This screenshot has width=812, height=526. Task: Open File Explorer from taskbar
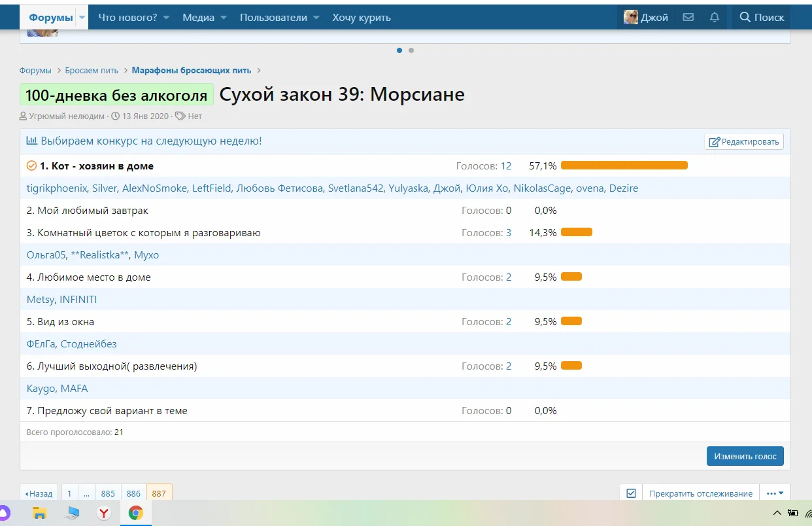click(40, 513)
